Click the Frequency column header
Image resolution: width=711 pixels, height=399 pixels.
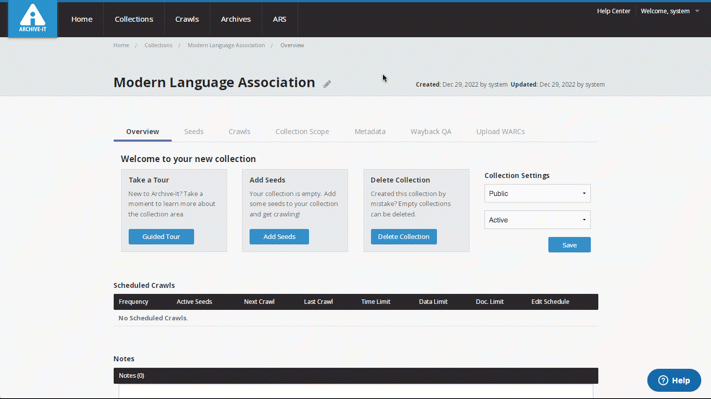pyautogui.click(x=133, y=302)
